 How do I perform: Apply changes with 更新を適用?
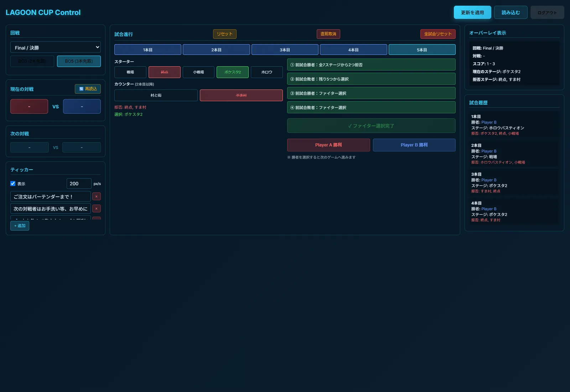(x=472, y=12)
